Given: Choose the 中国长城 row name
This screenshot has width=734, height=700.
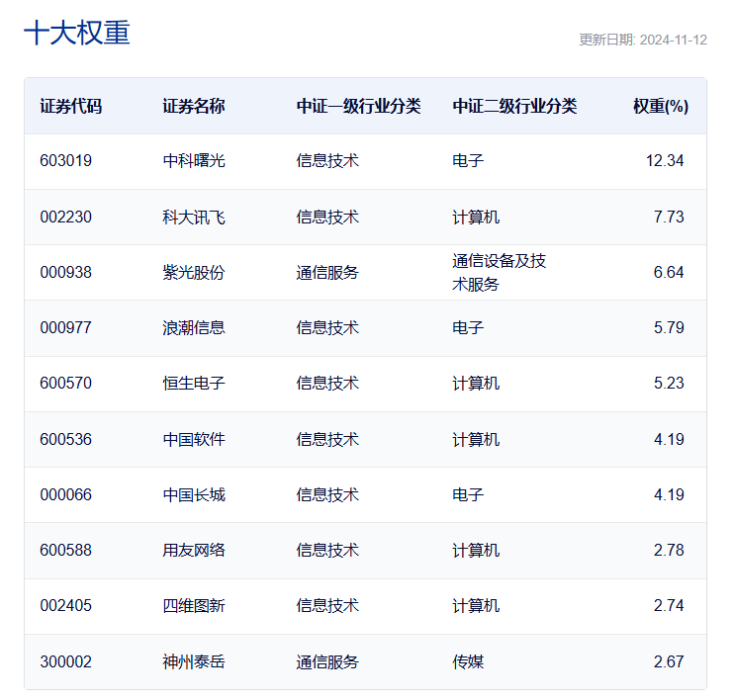Looking at the screenshot, I should point(193,494).
